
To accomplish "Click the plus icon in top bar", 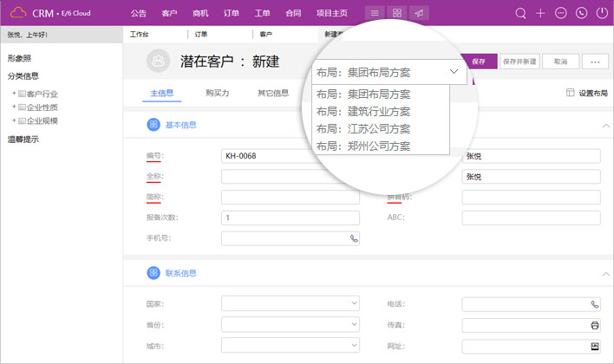I will (x=540, y=13).
